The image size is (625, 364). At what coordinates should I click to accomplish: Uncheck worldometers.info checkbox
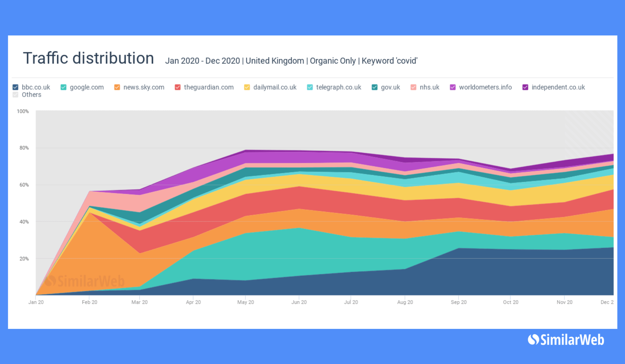tap(453, 87)
